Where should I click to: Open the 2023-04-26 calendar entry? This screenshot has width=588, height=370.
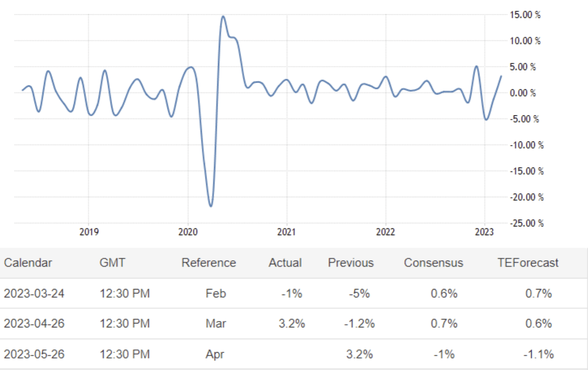point(34,324)
